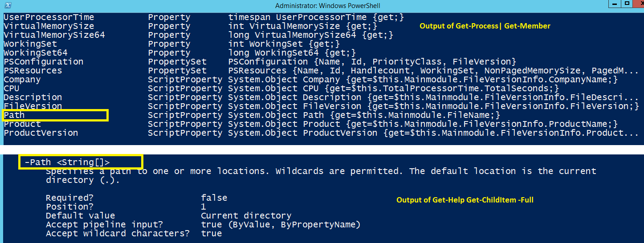The width and height of the screenshot is (644, 243).
Task: Click the 'Output of Get-Help Get-ChildItem -Full' annotation
Action: tap(465, 200)
